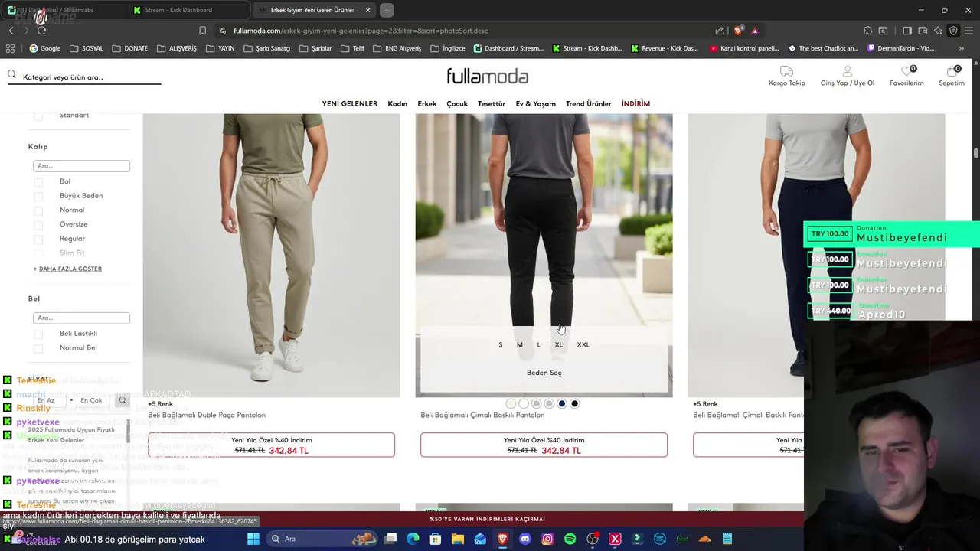Viewport: 980px width, 551px height.
Task: Open the Windows Start menu
Action: pos(253,539)
